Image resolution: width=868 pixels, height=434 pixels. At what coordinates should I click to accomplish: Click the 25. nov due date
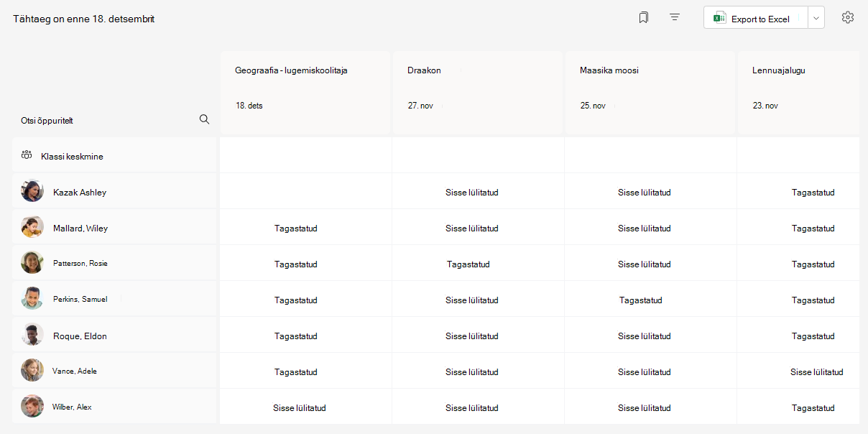(593, 106)
